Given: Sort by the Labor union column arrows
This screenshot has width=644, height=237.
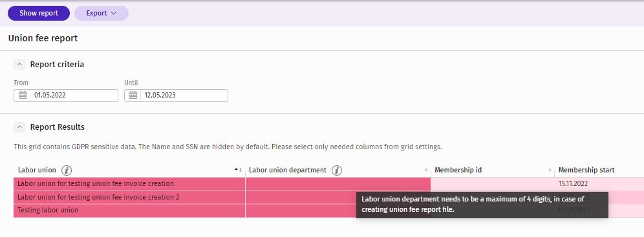Looking at the screenshot, I should [238, 170].
